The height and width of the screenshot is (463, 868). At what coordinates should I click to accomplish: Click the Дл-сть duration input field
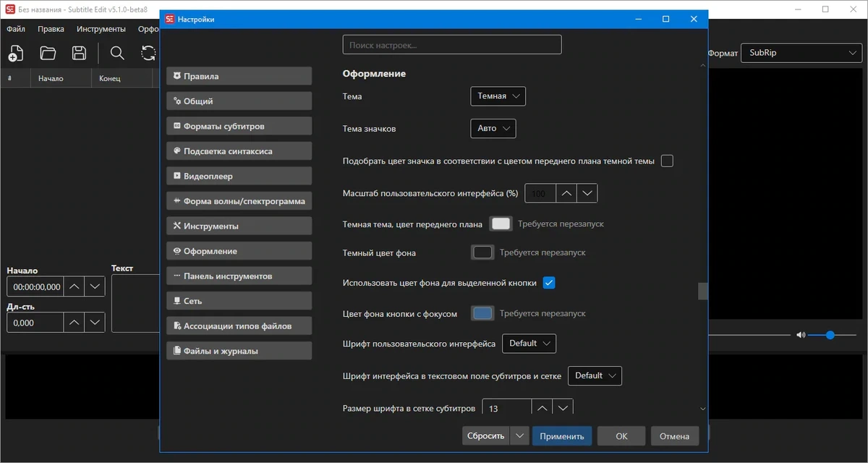pyautogui.click(x=35, y=323)
